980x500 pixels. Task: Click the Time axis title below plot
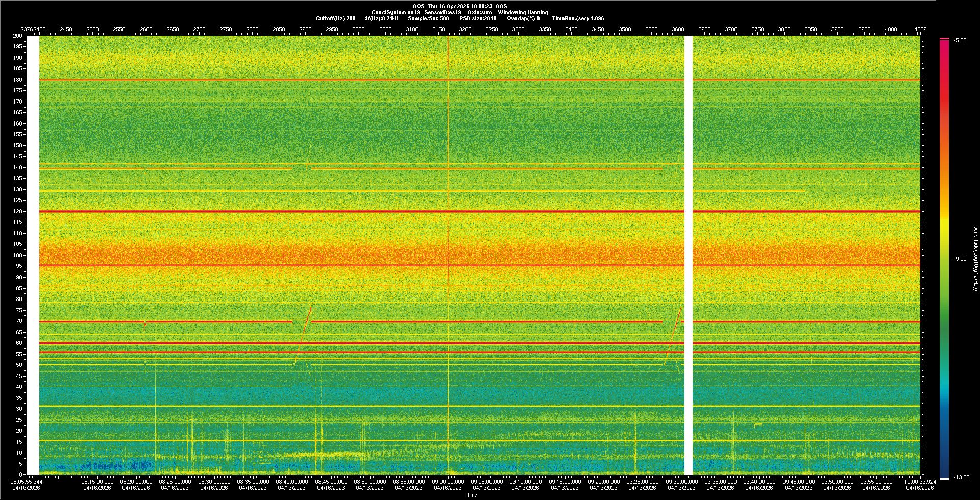pos(472,495)
